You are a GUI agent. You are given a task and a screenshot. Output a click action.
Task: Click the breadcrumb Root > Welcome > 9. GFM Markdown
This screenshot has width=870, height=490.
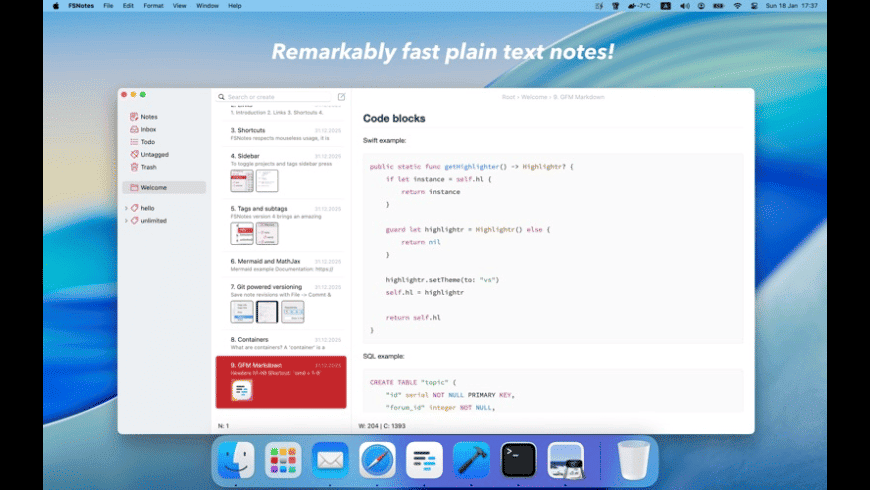(x=553, y=97)
